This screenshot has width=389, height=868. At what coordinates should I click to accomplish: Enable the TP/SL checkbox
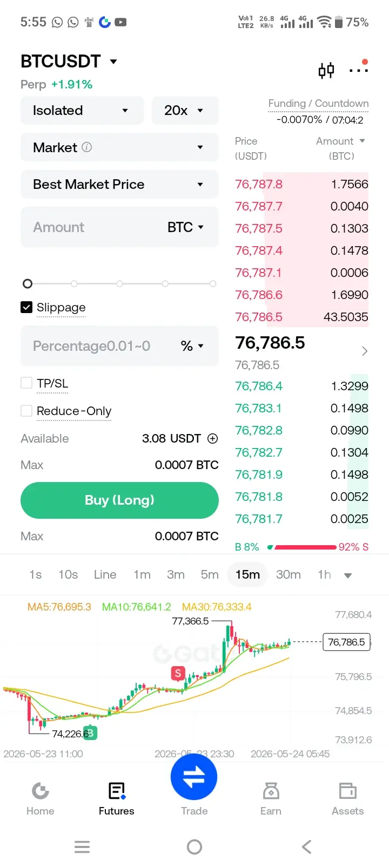(x=26, y=383)
